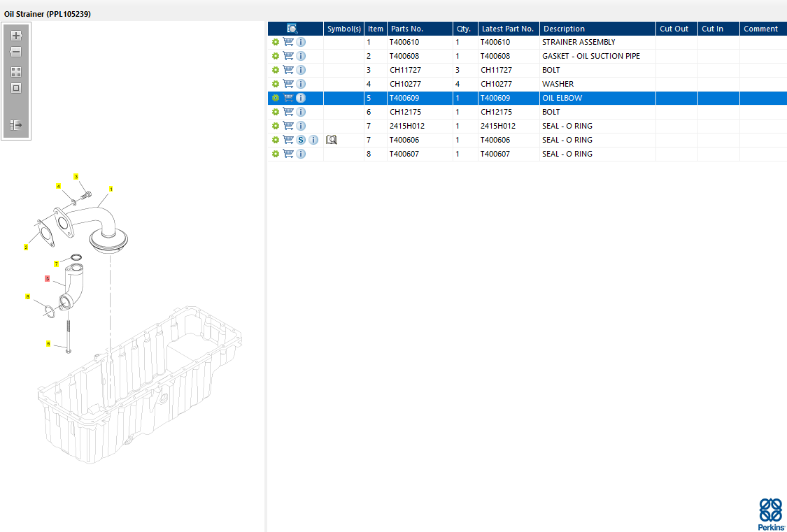Click the oil pan drawing in diagram
Image resolution: width=787 pixels, height=532 pixels.
click(141, 386)
